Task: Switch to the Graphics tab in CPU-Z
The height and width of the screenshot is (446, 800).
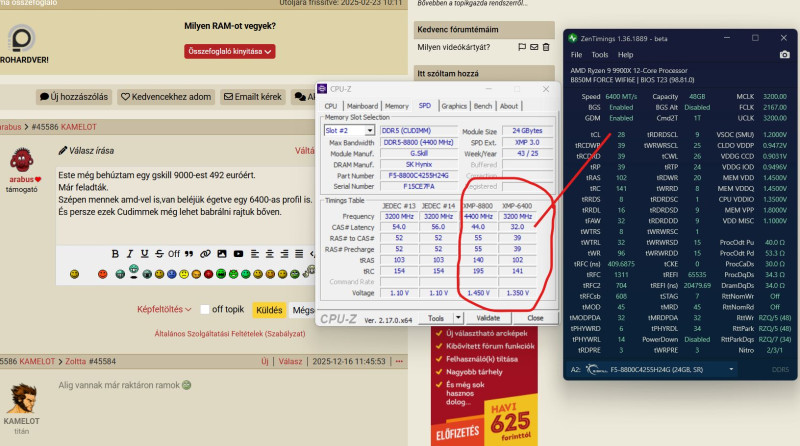Action: (x=454, y=106)
